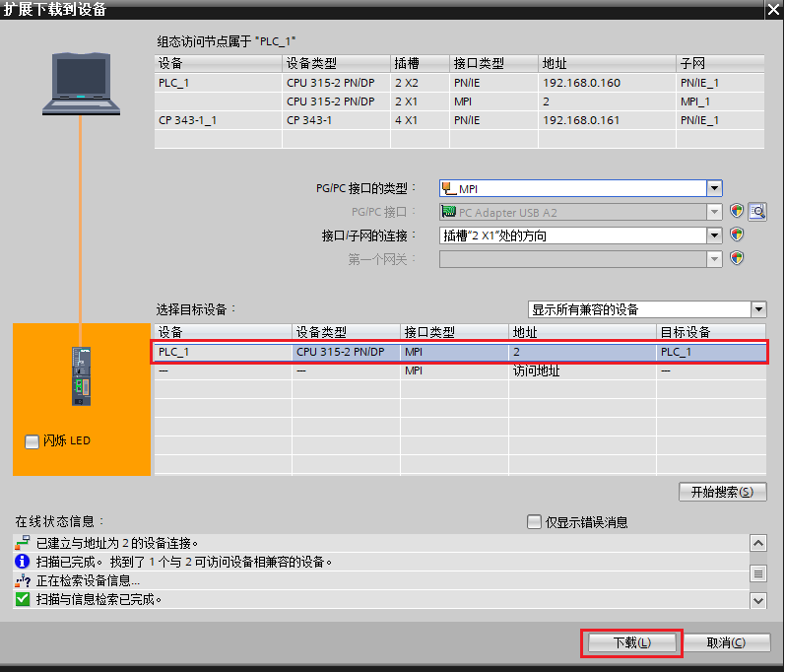Close the 扩展下载到设备 dialog
785x672 pixels.
pos(773,10)
